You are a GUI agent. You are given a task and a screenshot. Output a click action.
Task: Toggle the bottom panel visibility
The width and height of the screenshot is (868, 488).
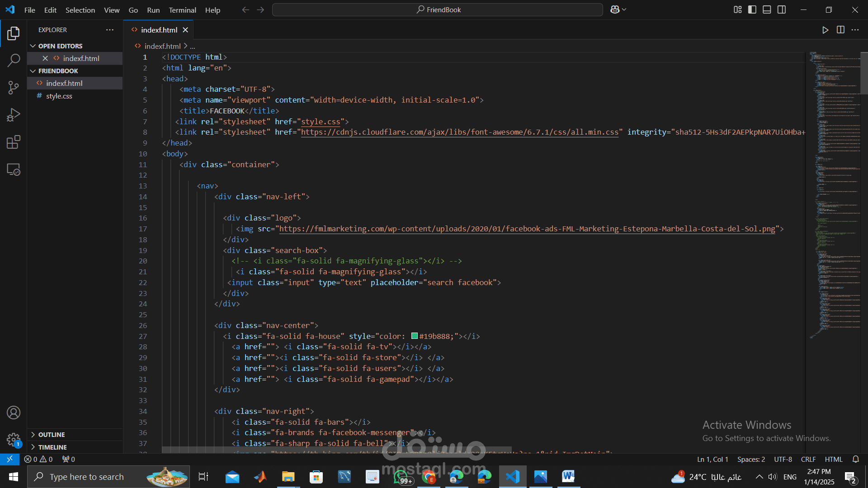point(767,9)
